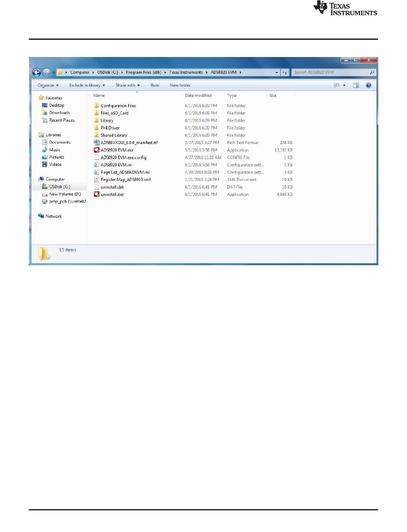Click the ADS8920 EVM.exe application icon
The width and height of the screenshot is (407, 532).
97,150
